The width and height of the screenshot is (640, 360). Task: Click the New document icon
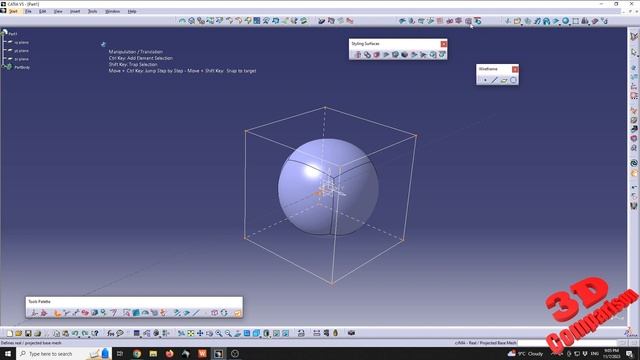pyautogui.click(x=10, y=333)
